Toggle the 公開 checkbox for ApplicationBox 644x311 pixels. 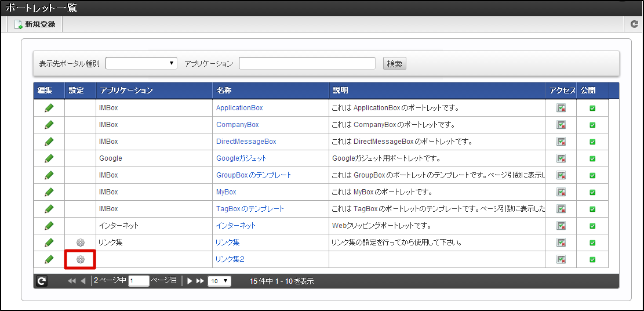point(592,108)
